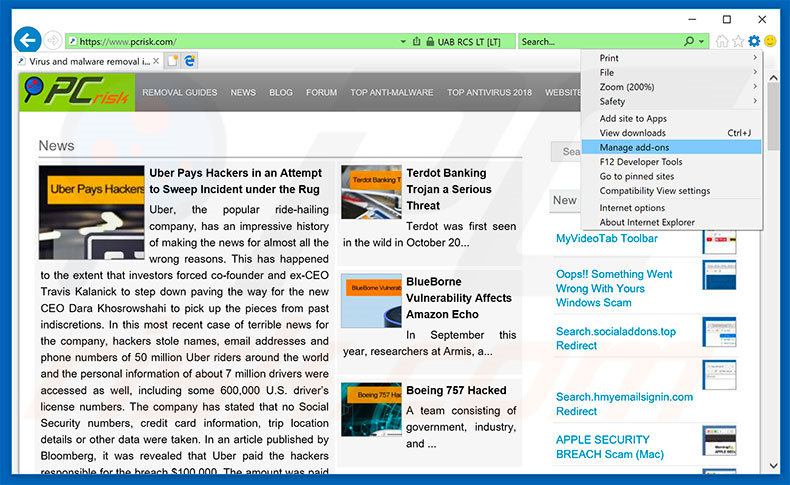Screen dimensions: 790x485
Task: Open TOP ANTIVIRUS 2018 link
Action: coord(489,93)
